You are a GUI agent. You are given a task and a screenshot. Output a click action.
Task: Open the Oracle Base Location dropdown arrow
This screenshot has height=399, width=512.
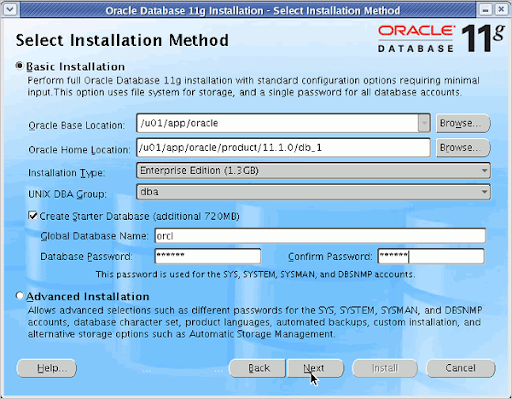[x=424, y=123]
